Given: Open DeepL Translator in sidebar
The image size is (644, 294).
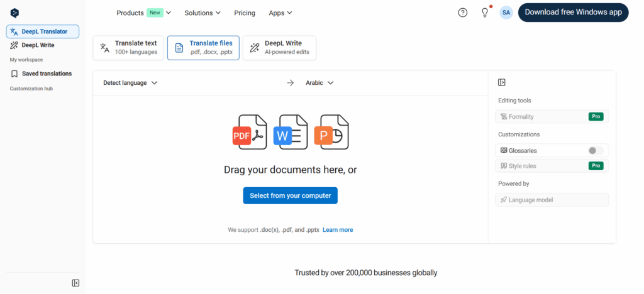Looking at the screenshot, I should (43, 31).
